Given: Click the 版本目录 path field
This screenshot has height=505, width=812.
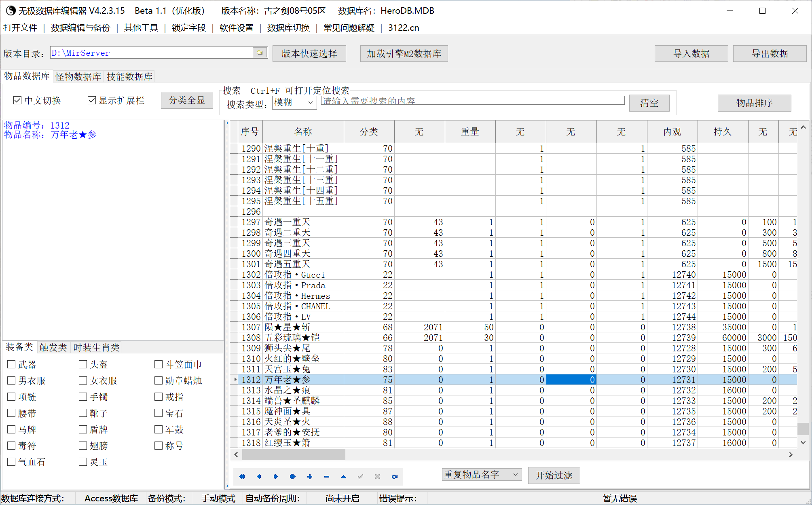Looking at the screenshot, I should [151, 53].
